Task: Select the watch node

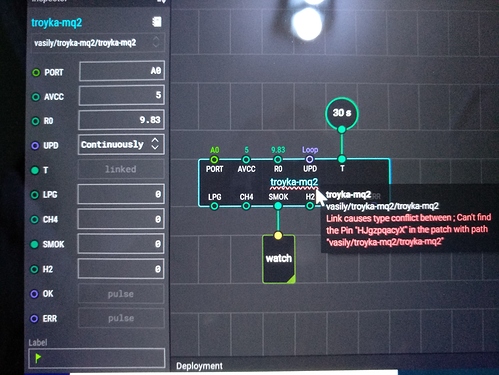Action: [x=279, y=259]
